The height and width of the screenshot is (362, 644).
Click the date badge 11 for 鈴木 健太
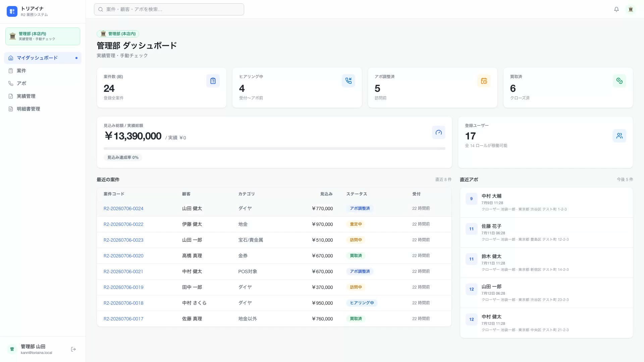[471, 259]
